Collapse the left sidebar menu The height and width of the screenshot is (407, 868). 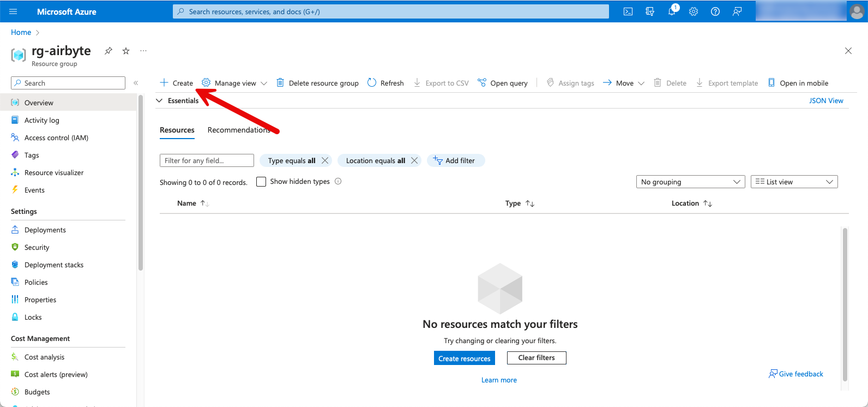click(x=136, y=83)
